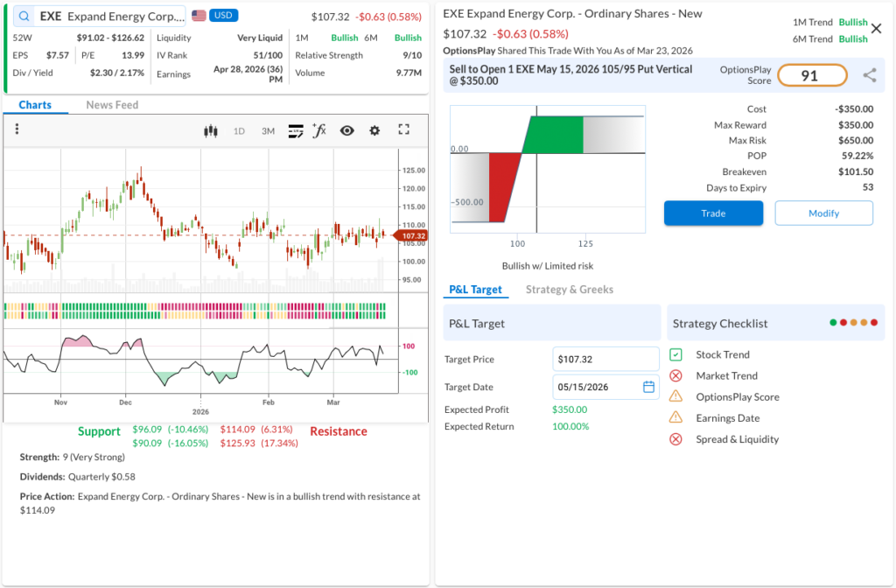This screenshot has width=896, height=588.
Task: Open the Target Date calendar picker
Action: pos(648,387)
